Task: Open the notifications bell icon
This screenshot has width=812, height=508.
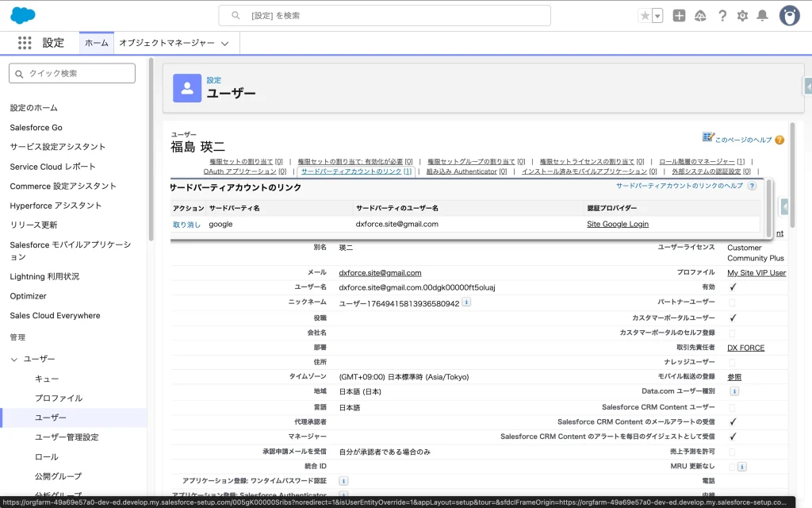Action: [762, 16]
